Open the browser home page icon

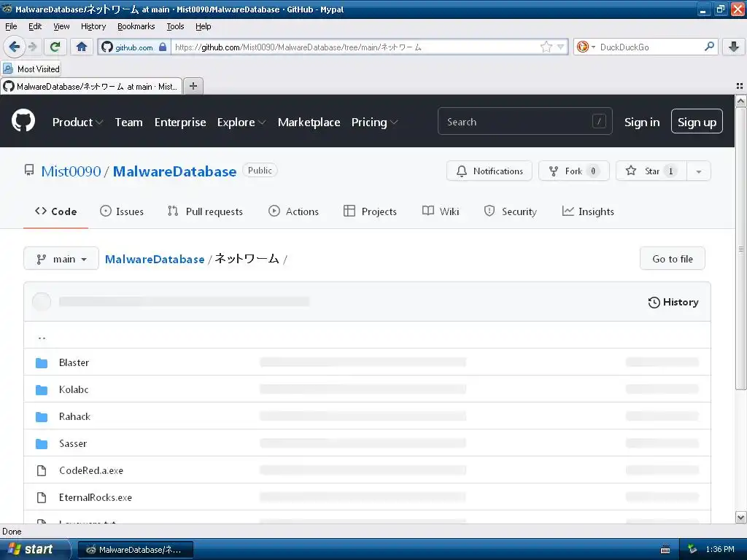click(82, 47)
